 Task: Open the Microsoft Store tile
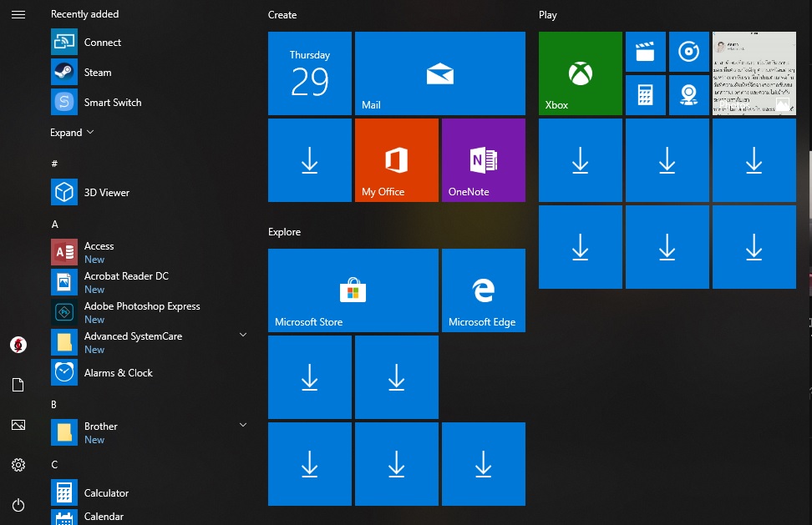[x=353, y=290]
